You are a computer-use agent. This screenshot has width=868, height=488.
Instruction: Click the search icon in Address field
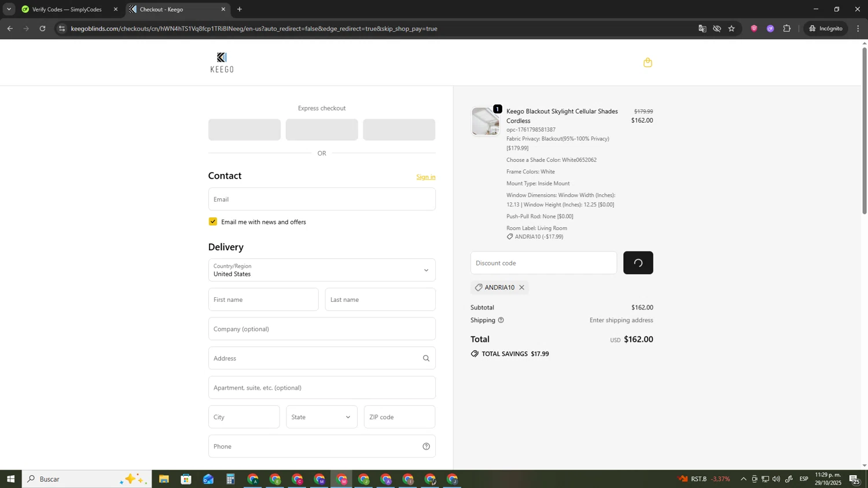(x=426, y=358)
